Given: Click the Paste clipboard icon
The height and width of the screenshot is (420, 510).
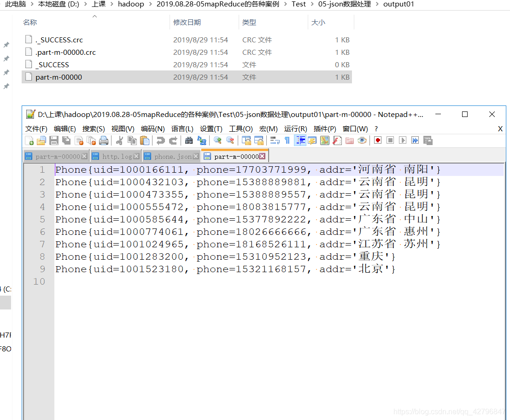Looking at the screenshot, I should [144, 141].
